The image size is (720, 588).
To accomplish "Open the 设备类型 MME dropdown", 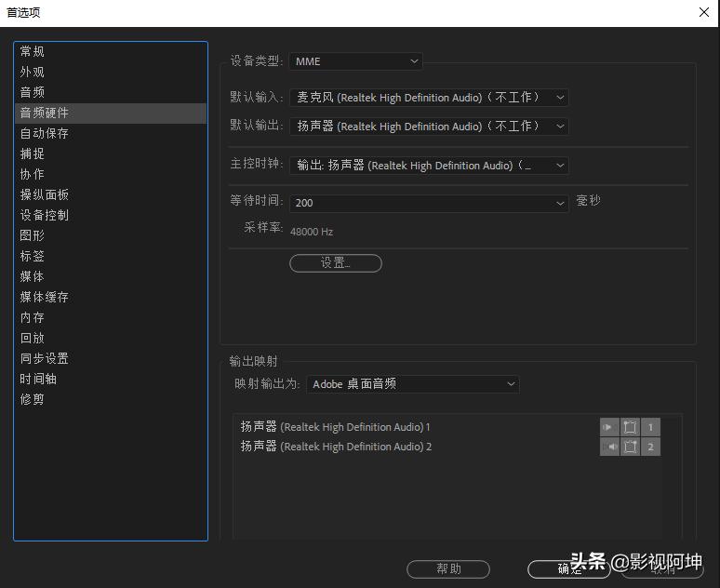I will point(356,61).
